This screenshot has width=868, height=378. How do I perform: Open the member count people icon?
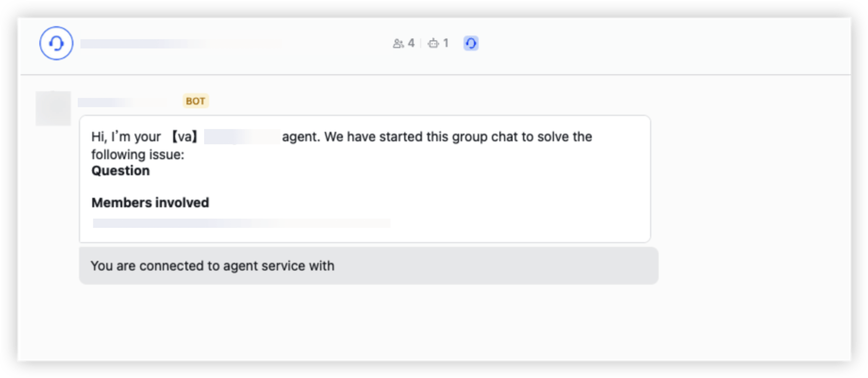(398, 43)
